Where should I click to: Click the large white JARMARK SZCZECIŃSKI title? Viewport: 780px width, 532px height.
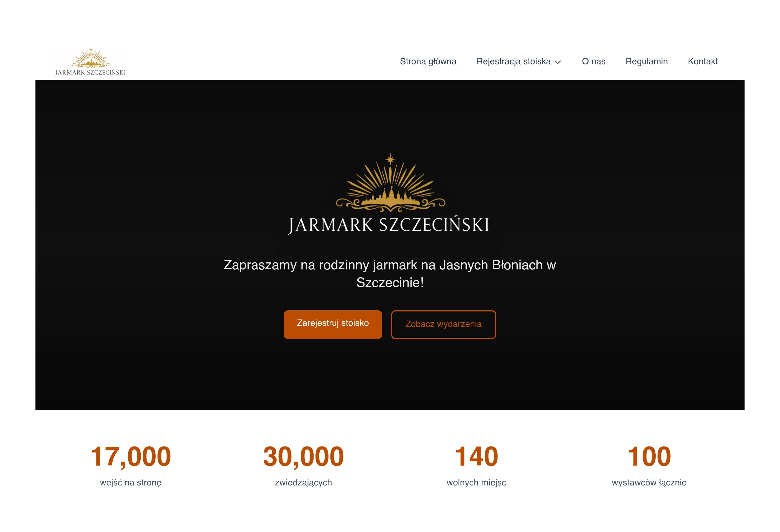(x=389, y=225)
